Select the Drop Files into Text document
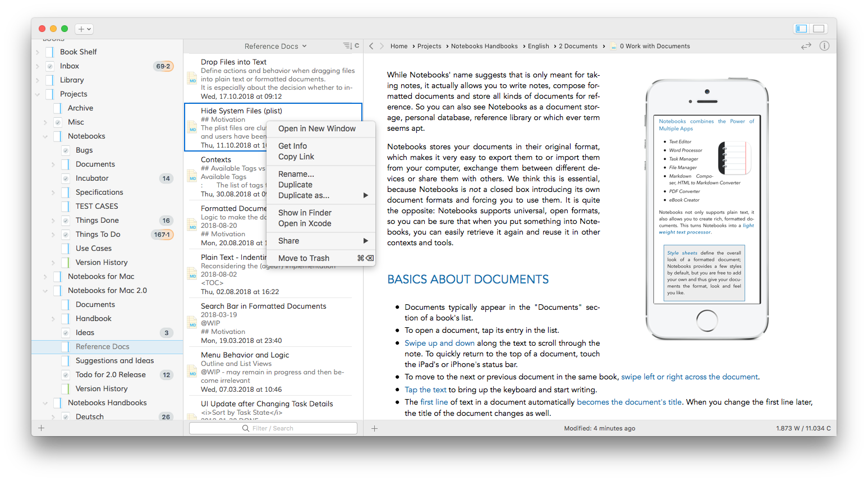This screenshot has width=868, height=481. tap(273, 79)
